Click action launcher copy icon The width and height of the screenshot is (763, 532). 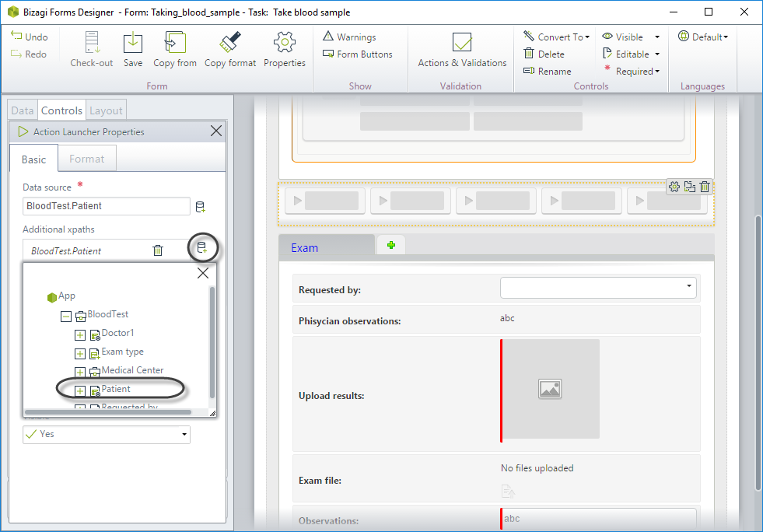[x=690, y=187]
